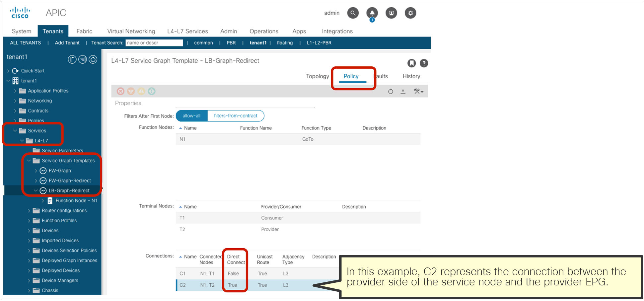The height and width of the screenshot is (301, 644).
Task: Expand Contracts folder
Action: pos(15,111)
